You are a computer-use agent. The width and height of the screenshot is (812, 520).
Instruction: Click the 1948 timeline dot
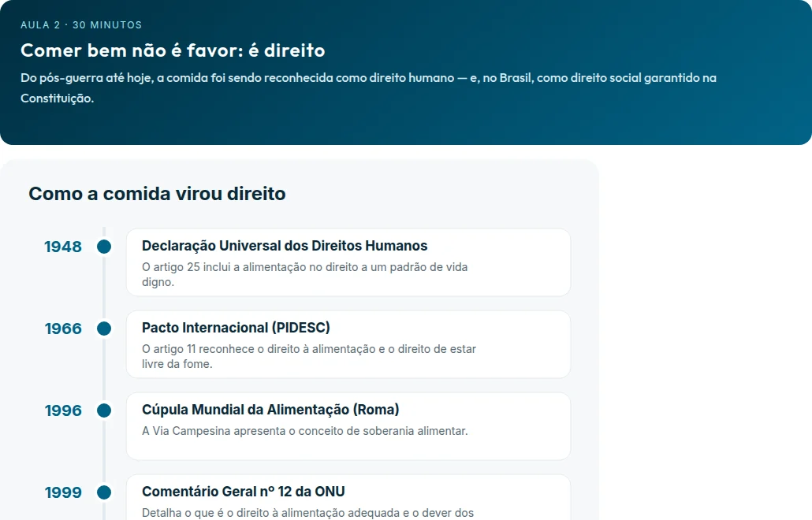tap(104, 247)
